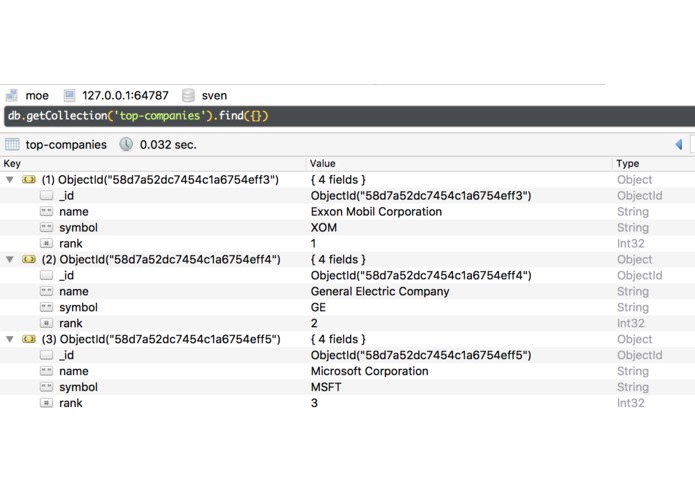This screenshot has height=494, width=695.
Task: Click string icon of Exxon Mobil name row
Action: (47, 211)
